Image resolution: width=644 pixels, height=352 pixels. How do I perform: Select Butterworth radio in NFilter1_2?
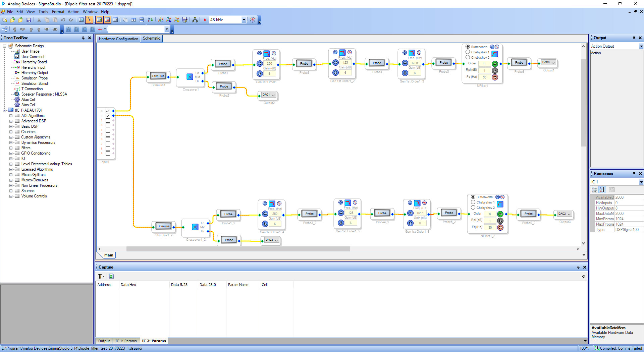[x=473, y=197]
